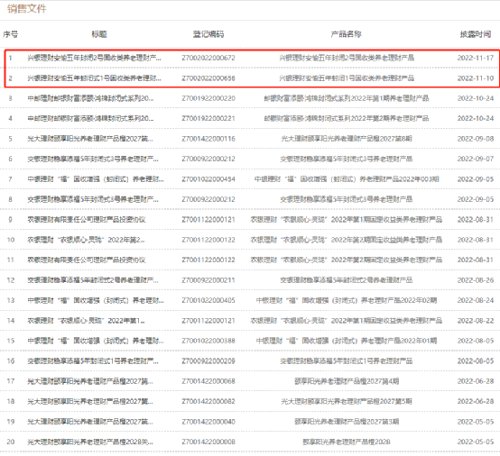
Task: Select registration code Z7001922000220
Action: point(208,98)
